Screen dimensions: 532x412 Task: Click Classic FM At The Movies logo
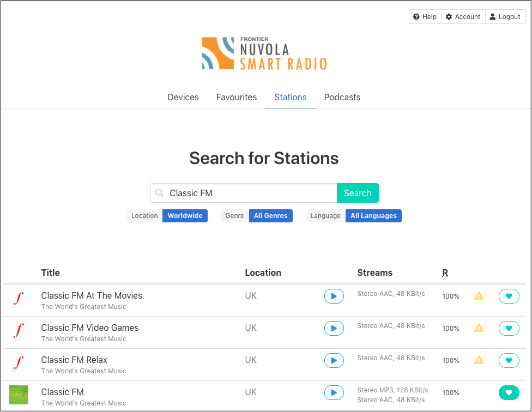(x=19, y=299)
